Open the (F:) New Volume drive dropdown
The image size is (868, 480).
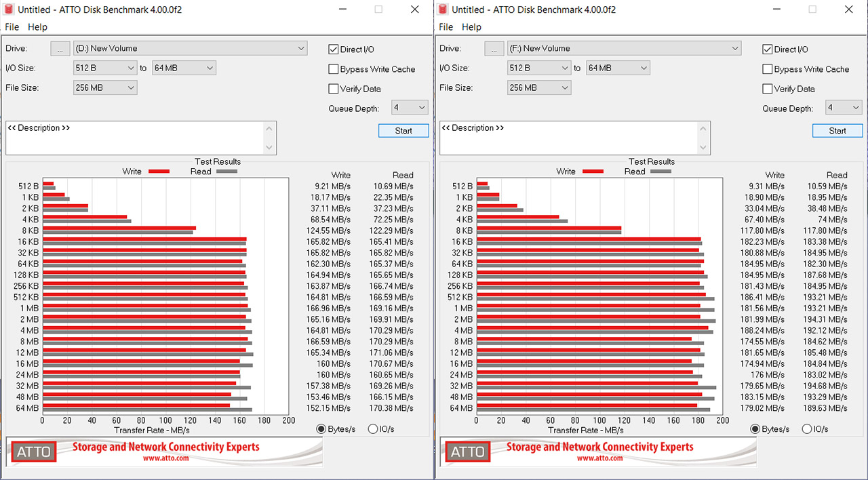625,48
